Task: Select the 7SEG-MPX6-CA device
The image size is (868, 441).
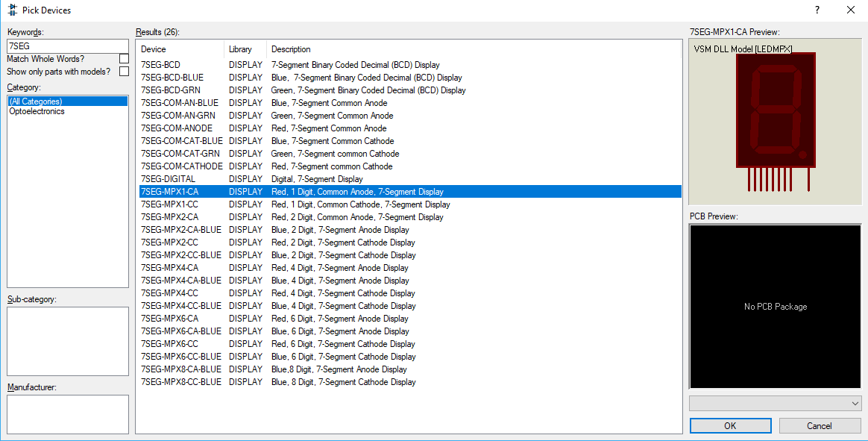Action: (410, 319)
